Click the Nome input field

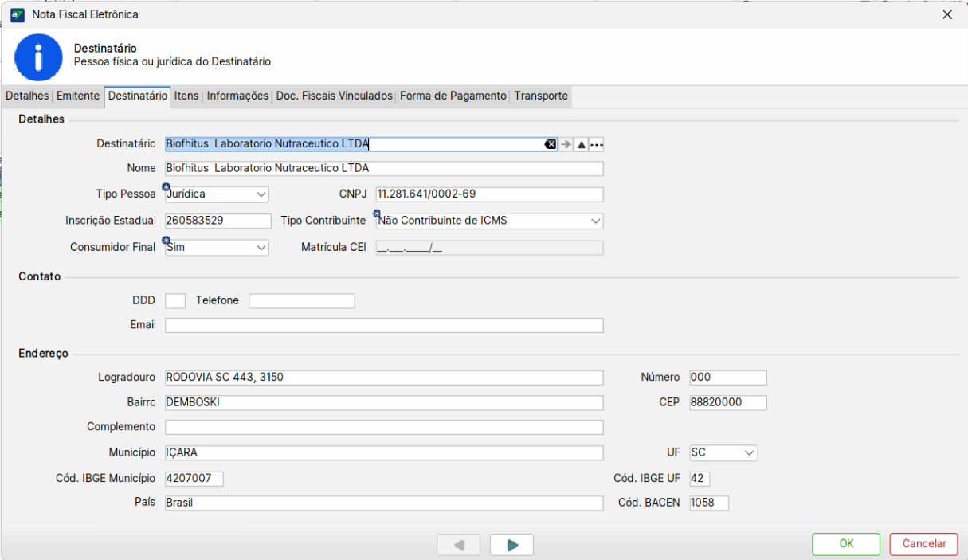[384, 169]
